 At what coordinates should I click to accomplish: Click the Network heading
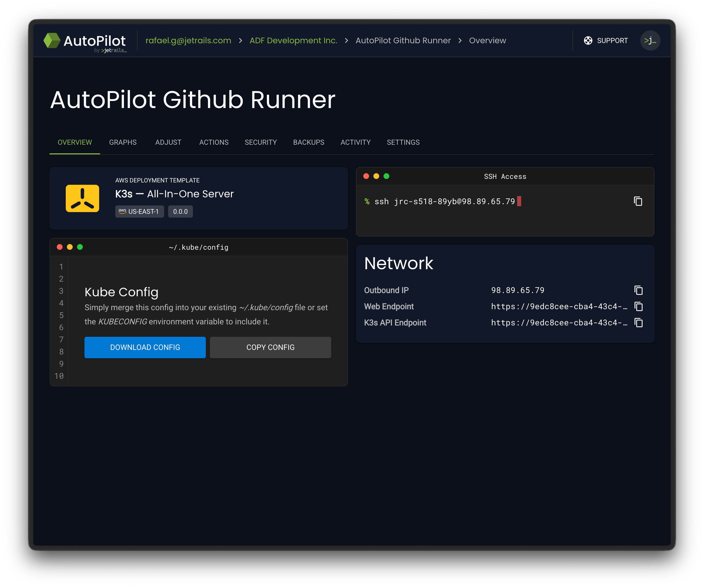(399, 263)
